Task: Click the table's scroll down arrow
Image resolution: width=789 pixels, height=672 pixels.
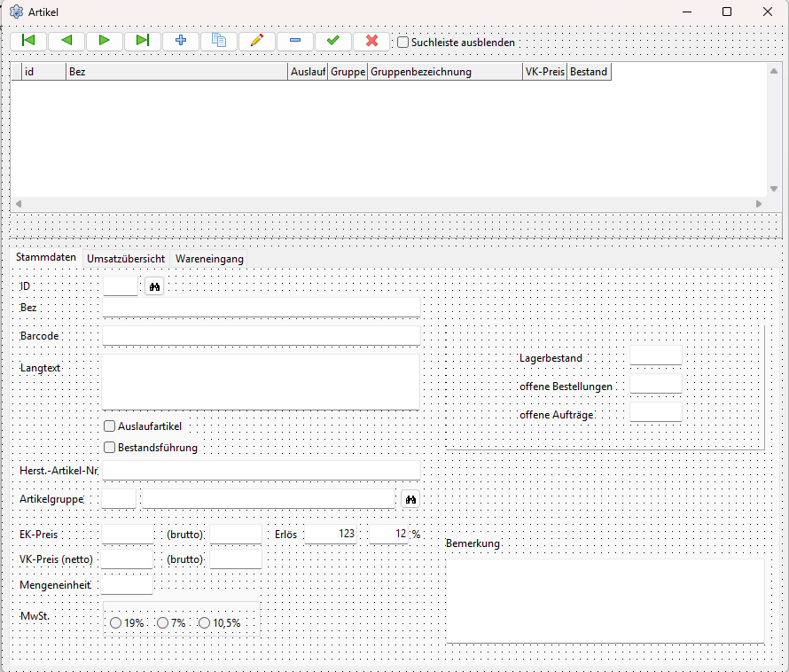Action: click(x=774, y=189)
